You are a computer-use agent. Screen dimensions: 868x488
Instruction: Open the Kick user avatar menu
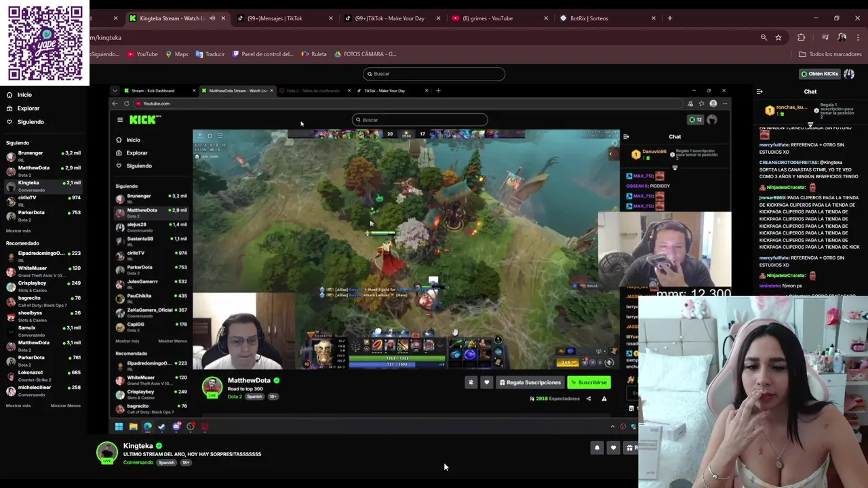(849, 74)
